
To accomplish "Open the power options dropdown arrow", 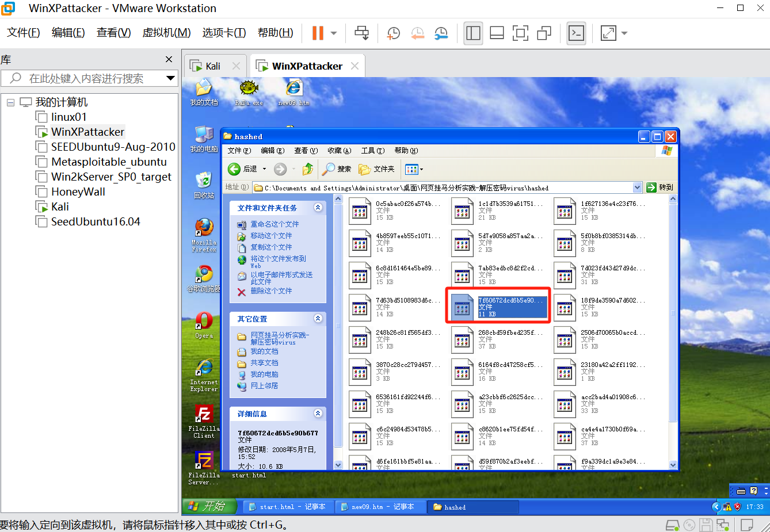I will pos(334,33).
